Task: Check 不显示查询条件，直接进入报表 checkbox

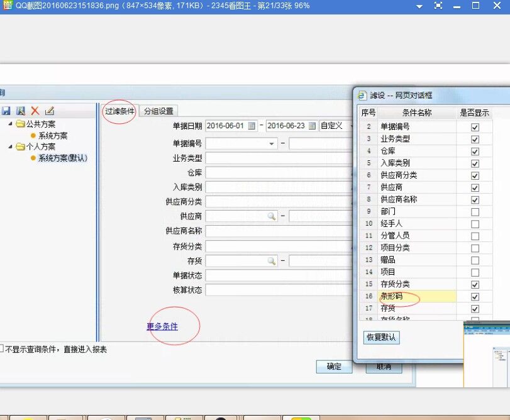Action: pyautogui.click(x=2, y=349)
